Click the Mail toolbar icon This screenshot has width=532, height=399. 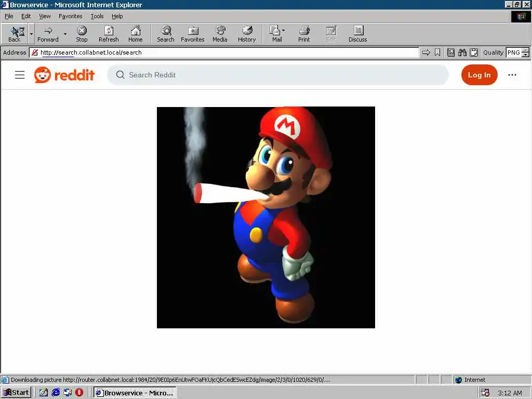click(275, 34)
